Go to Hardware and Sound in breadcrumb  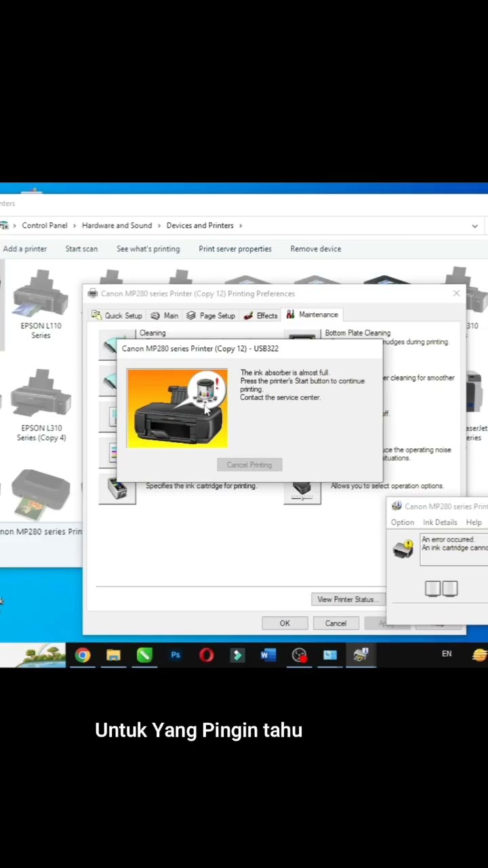117,225
